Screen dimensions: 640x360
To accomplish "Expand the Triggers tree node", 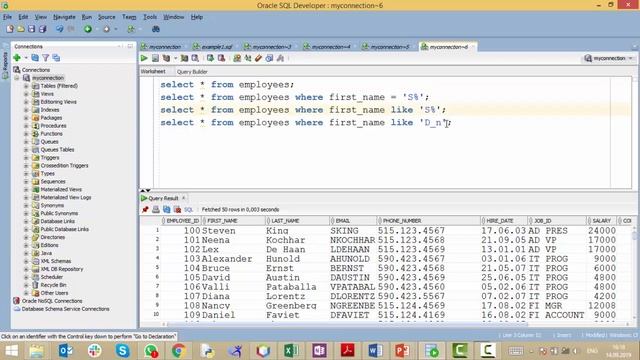I will (x=26, y=158).
